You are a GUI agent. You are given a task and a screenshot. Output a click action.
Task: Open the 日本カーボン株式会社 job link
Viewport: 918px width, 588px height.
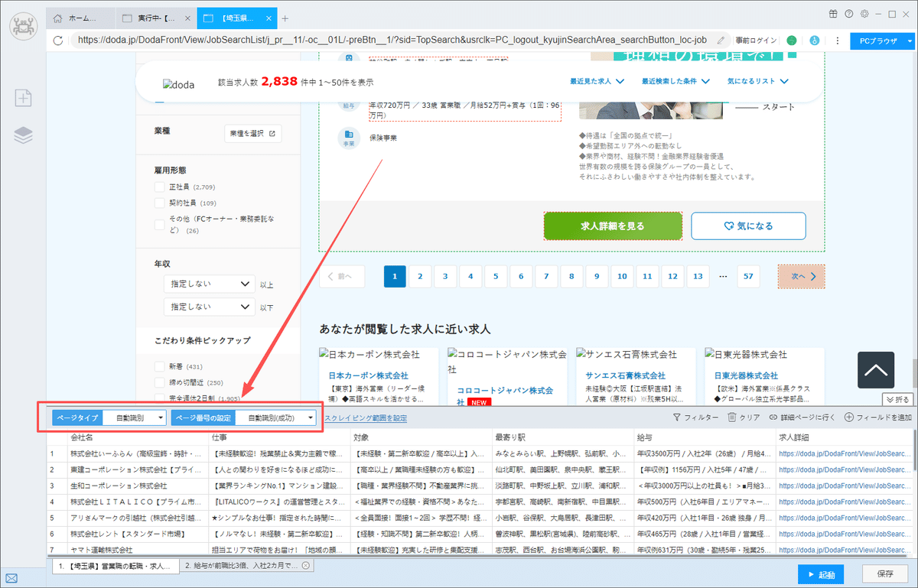pyautogui.click(x=369, y=376)
